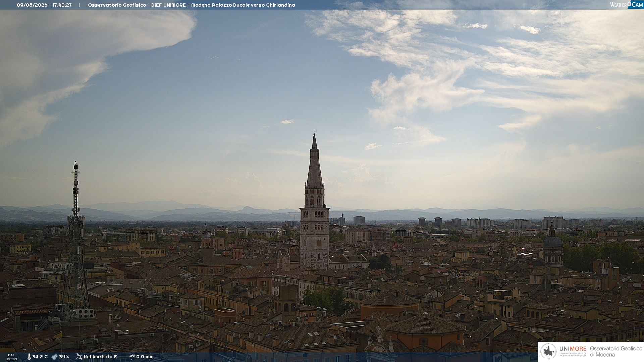Click the temperature value 34.2 C

[40, 357]
